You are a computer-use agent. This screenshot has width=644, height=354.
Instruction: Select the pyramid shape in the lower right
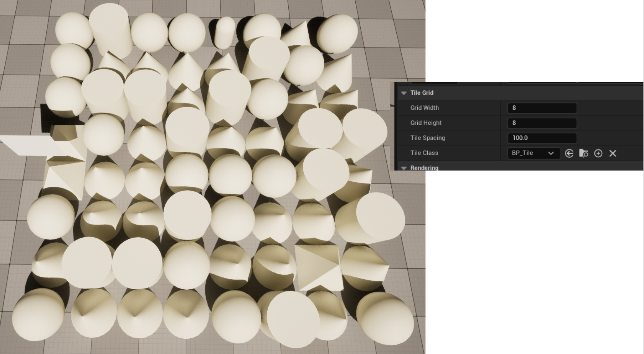click(x=318, y=267)
